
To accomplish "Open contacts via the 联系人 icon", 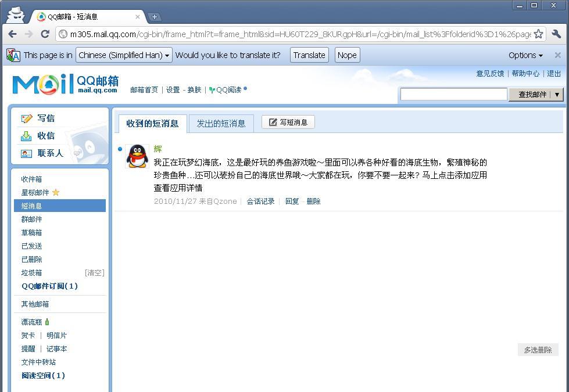I will click(26, 153).
